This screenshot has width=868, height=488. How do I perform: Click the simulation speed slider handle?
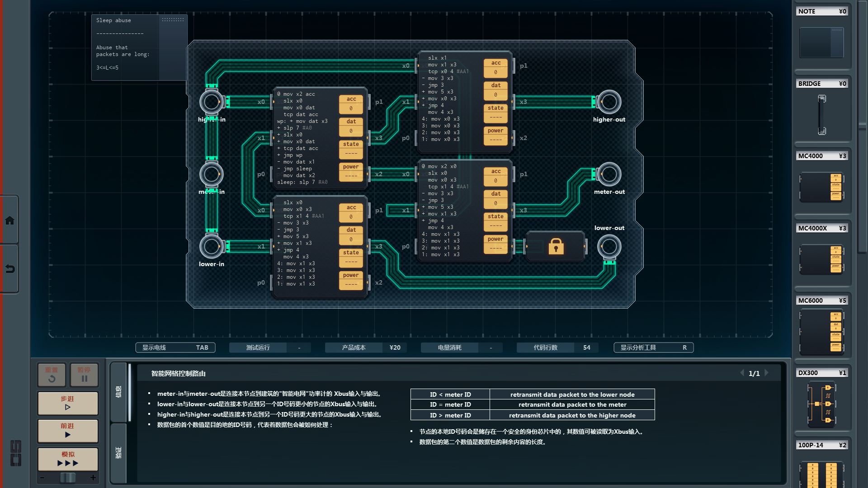tap(68, 478)
